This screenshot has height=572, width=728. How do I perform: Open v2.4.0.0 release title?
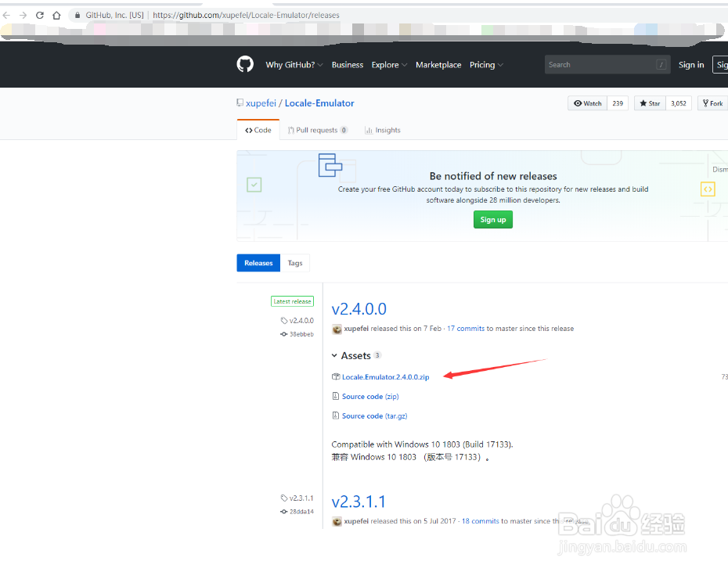[x=359, y=309]
